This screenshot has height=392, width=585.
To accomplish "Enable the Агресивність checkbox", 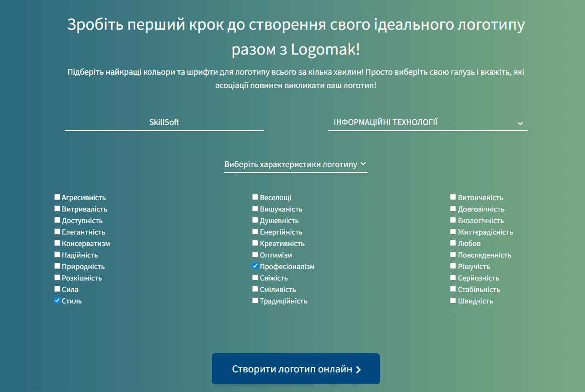I will pos(57,197).
